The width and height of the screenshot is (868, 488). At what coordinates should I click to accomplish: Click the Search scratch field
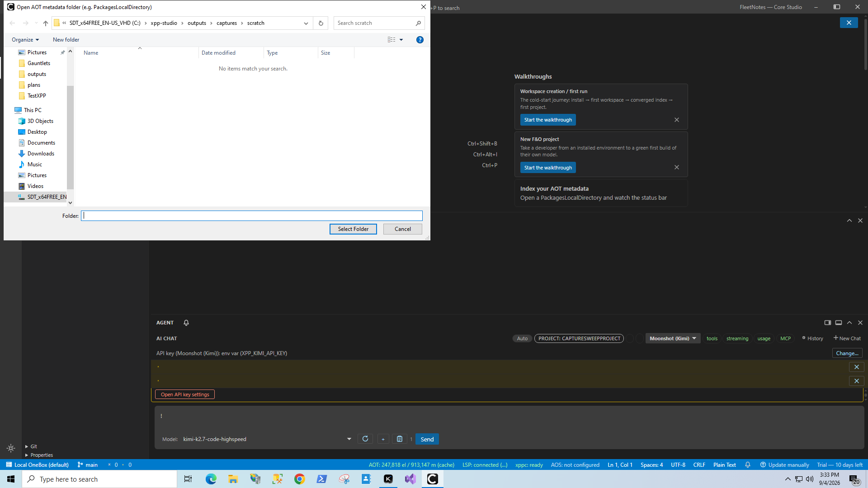[x=379, y=23]
